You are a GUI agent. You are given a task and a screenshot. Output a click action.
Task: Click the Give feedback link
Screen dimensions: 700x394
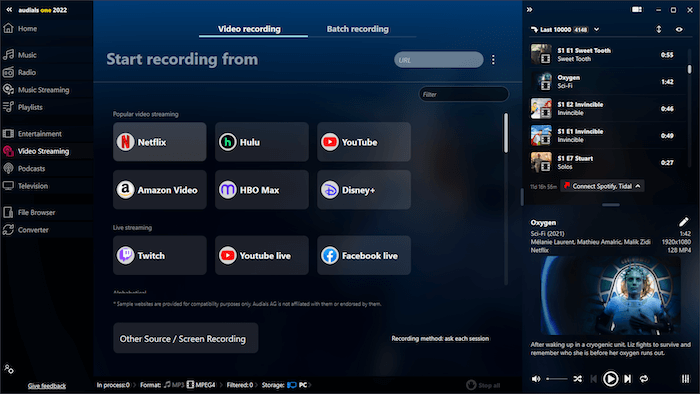tap(47, 386)
